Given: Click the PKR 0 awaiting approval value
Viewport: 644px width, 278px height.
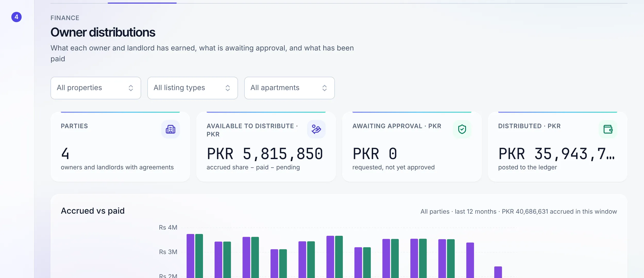Looking at the screenshot, I should pos(375,154).
